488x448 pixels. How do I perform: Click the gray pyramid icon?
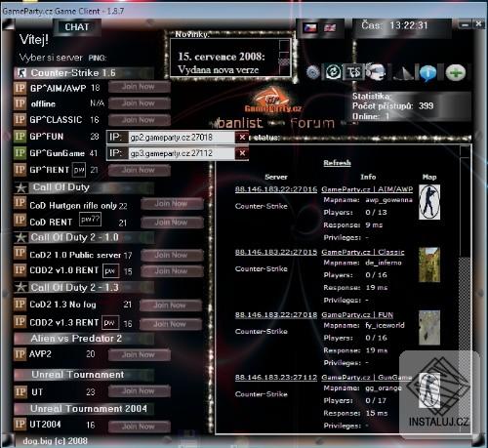pyautogui.click(x=403, y=72)
